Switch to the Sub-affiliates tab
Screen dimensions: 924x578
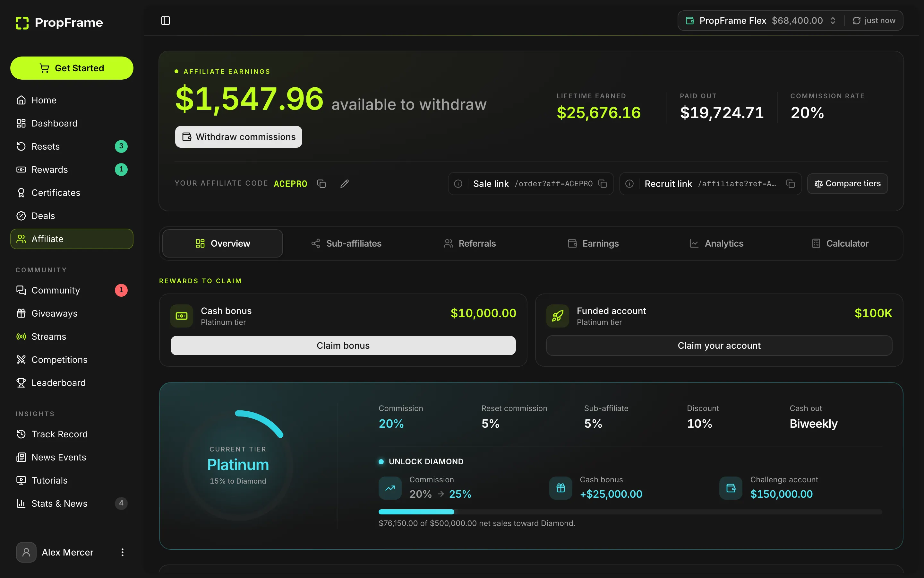pos(346,243)
